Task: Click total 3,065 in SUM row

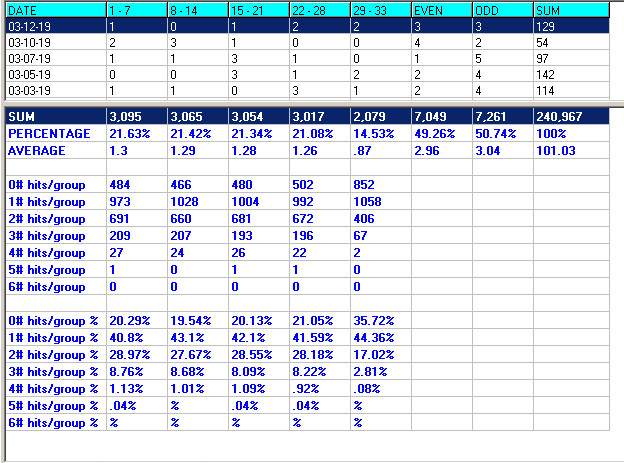Action: point(186,117)
